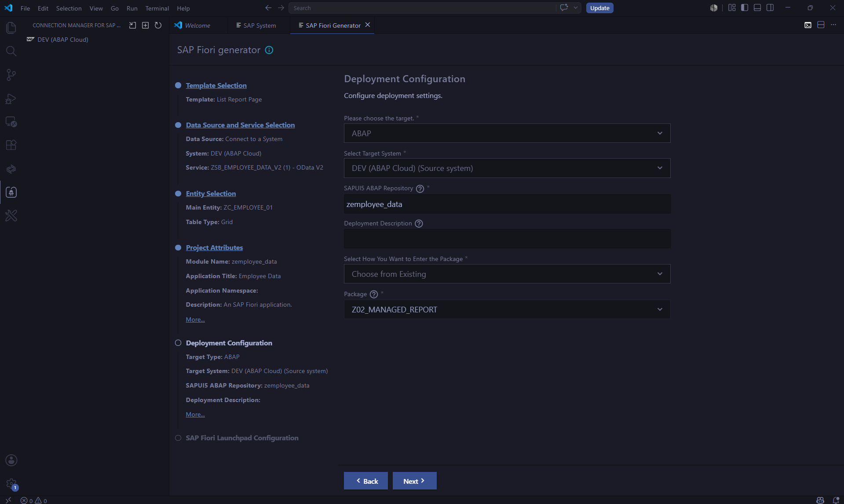
Task: Switch to the Welcome tab
Action: click(x=198, y=25)
